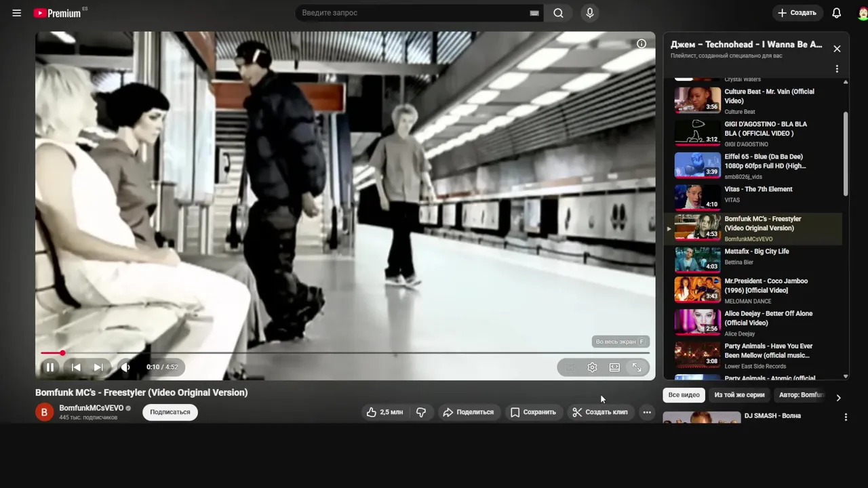Screen dimensions: 868x488
Task: Mute the player volume
Action: [125, 367]
